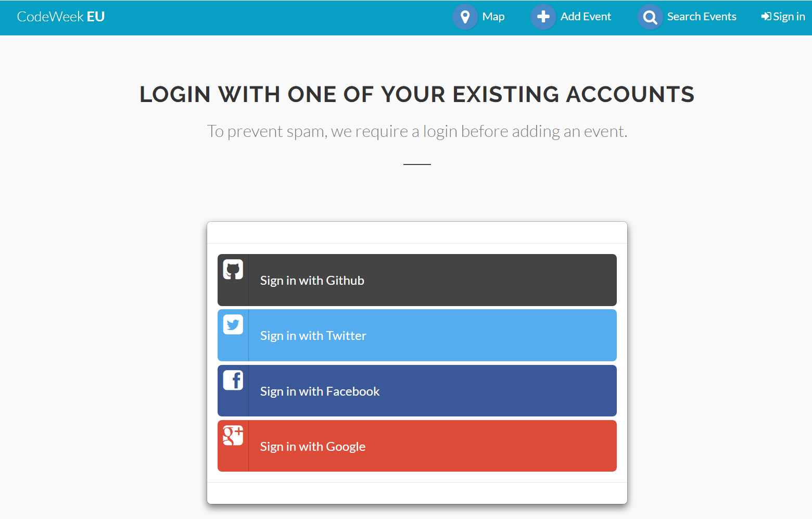Click the map pin icon in navbar
Image resolution: width=812 pixels, height=519 pixels.
[x=465, y=17]
